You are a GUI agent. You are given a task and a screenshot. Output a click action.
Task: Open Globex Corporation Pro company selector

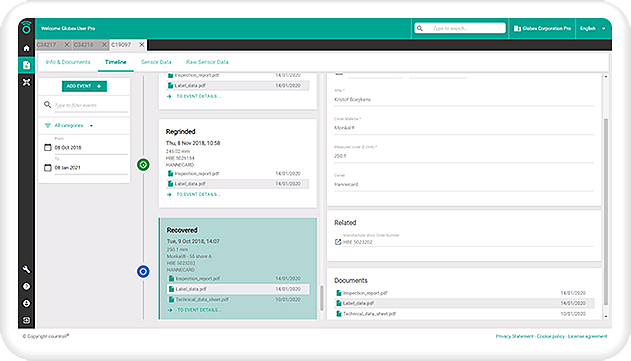[542, 28]
